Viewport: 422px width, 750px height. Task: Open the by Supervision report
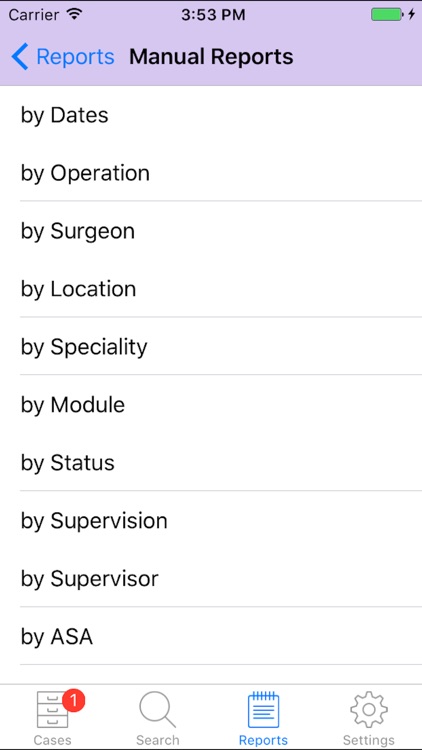(x=211, y=520)
